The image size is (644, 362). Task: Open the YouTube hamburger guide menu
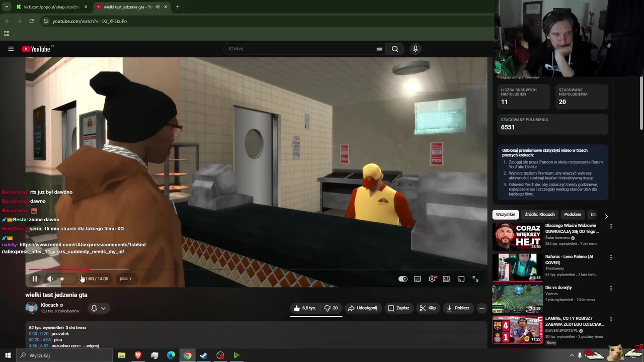click(11, 49)
